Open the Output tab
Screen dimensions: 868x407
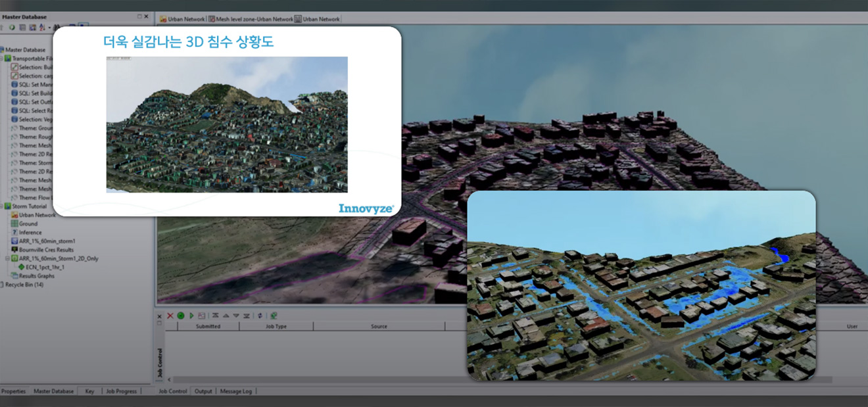click(x=203, y=391)
